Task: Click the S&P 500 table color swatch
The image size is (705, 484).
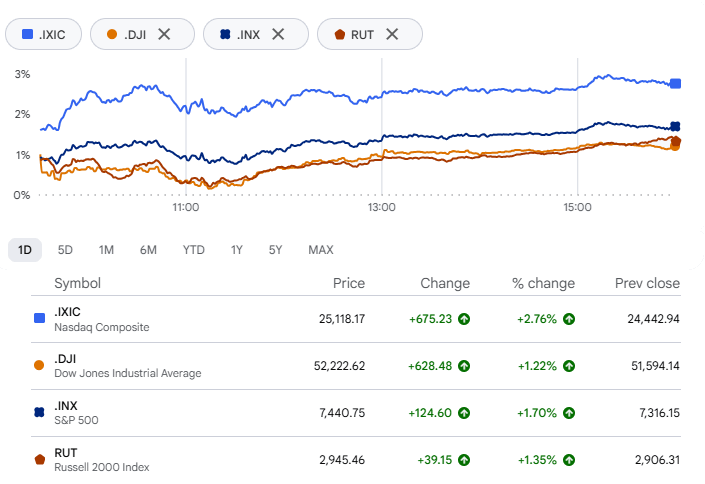Action: click(39, 412)
